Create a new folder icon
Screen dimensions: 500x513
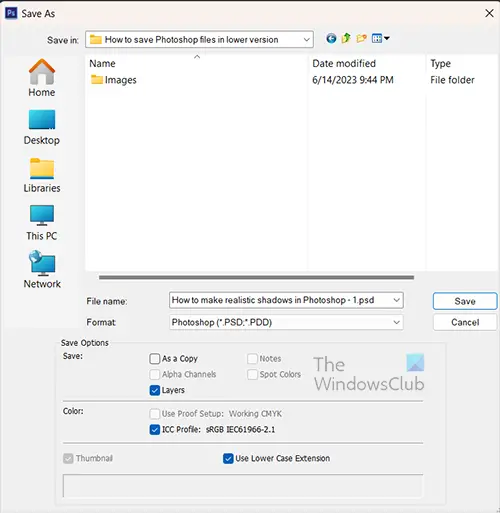point(361,38)
